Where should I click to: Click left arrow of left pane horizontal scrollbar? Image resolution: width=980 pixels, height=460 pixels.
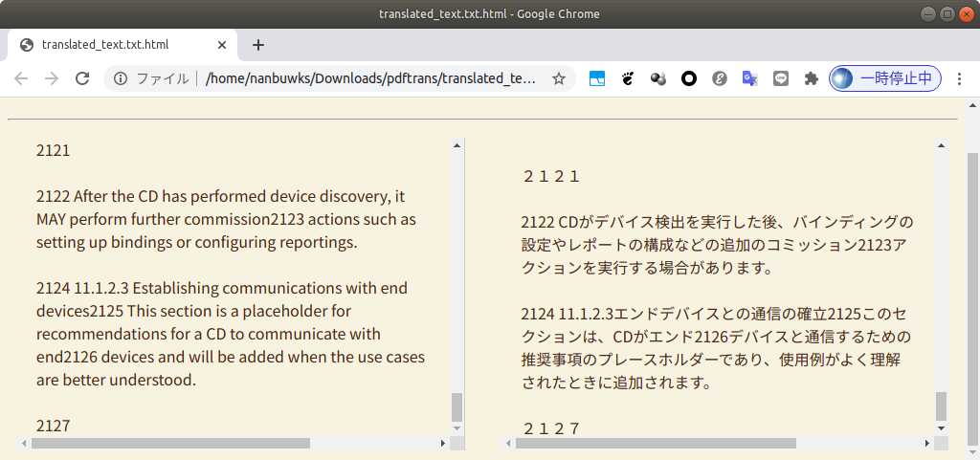click(24, 443)
